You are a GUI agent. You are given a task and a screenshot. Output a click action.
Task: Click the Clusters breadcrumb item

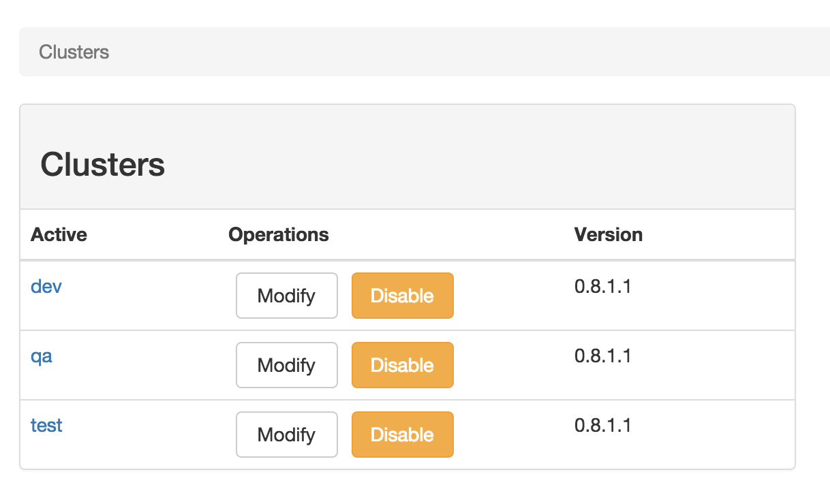74,52
